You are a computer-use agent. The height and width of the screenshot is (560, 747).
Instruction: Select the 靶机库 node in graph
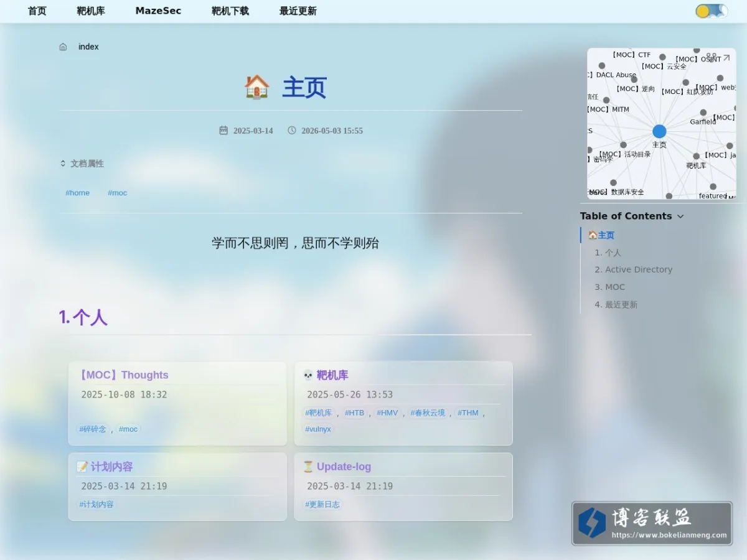(x=696, y=157)
